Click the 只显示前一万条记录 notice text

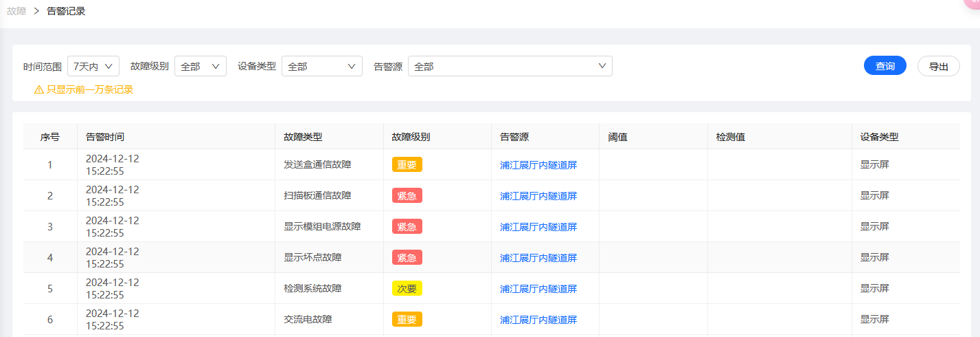pyautogui.click(x=89, y=89)
